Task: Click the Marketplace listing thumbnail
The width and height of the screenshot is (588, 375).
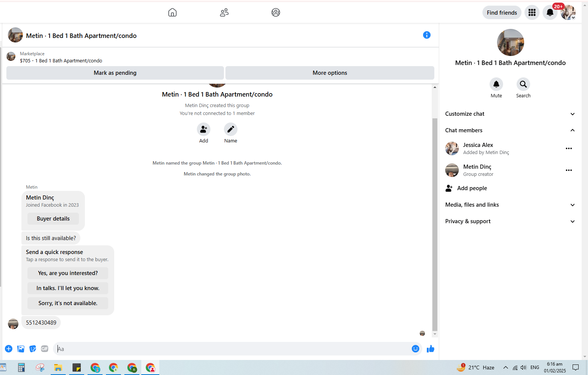Action: click(x=11, y=56)
